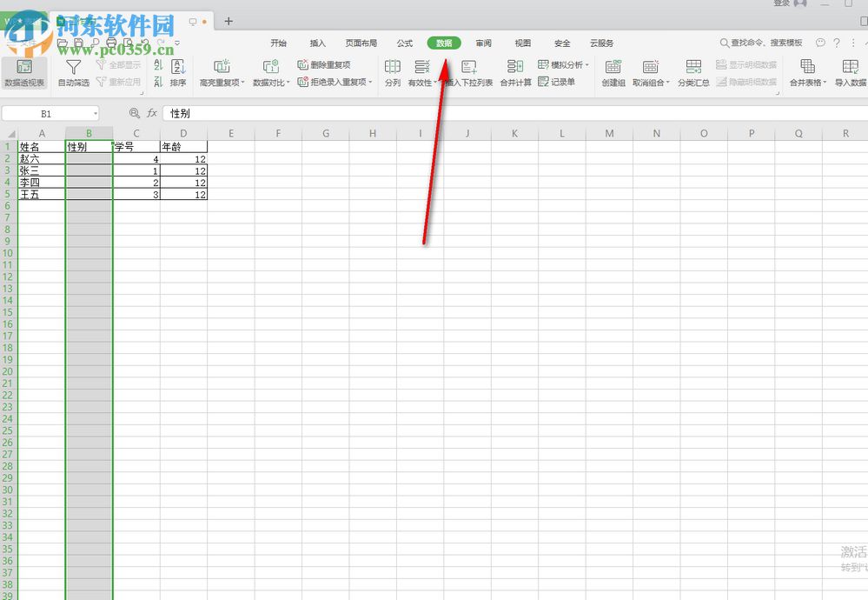
Task: Switch to the 审阅 ribbon tab
Action: pos(483,43)
